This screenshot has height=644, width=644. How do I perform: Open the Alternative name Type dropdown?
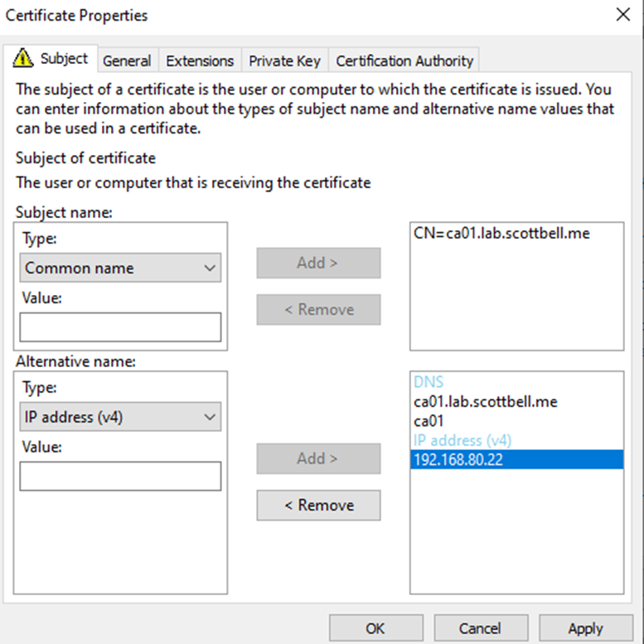point(120,417)
